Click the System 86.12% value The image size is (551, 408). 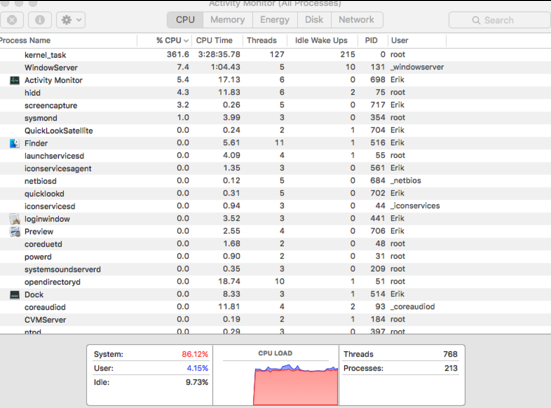195,354
